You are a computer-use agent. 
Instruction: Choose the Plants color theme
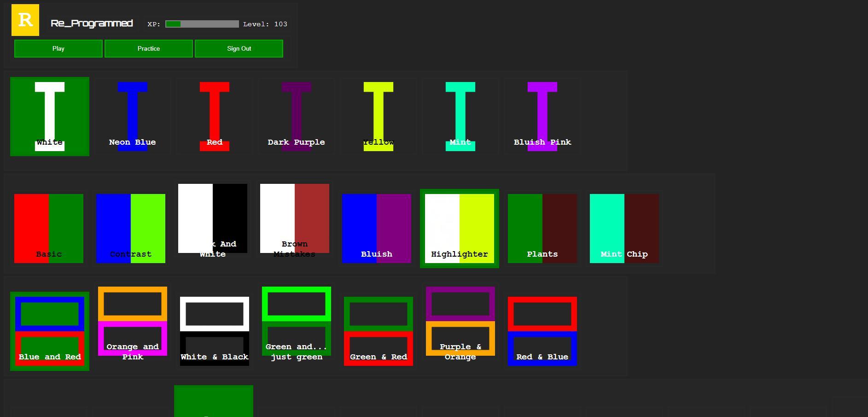point(542,229)
